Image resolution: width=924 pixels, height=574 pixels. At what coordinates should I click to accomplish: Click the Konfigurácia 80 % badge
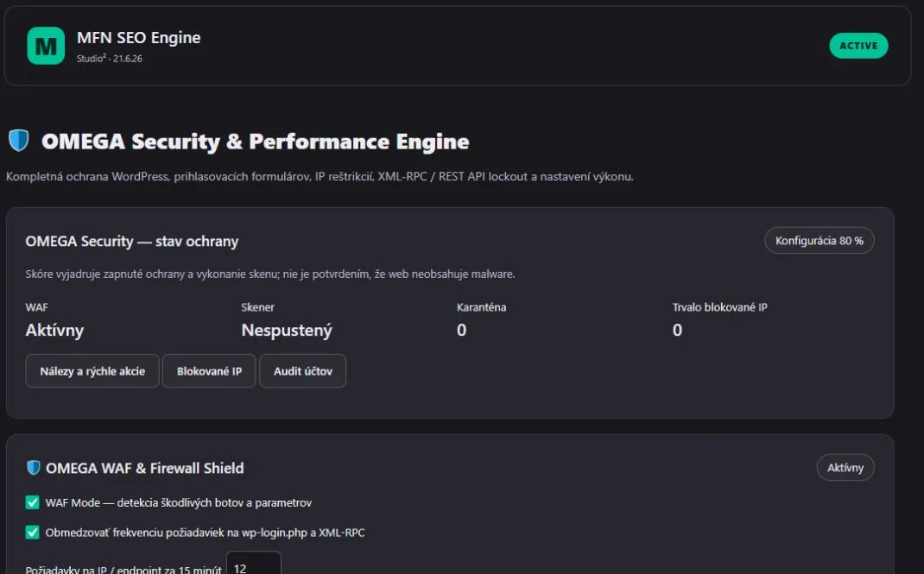(x=820, y=240)
